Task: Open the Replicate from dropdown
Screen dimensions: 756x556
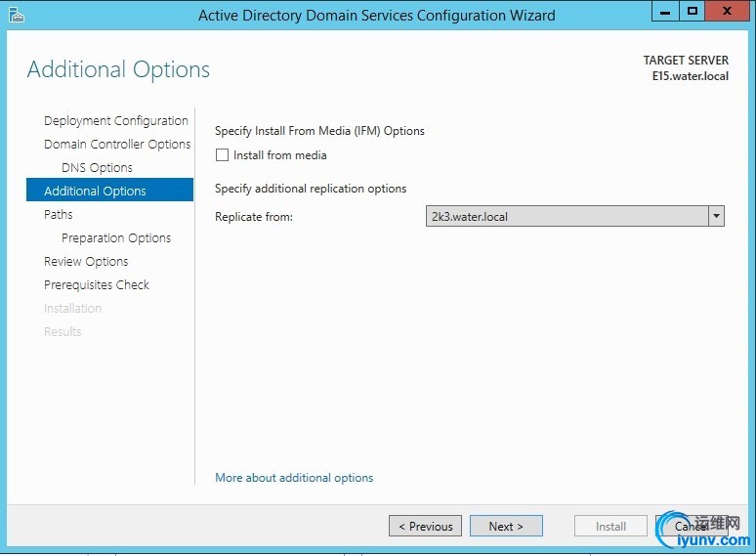Action: 716,216
